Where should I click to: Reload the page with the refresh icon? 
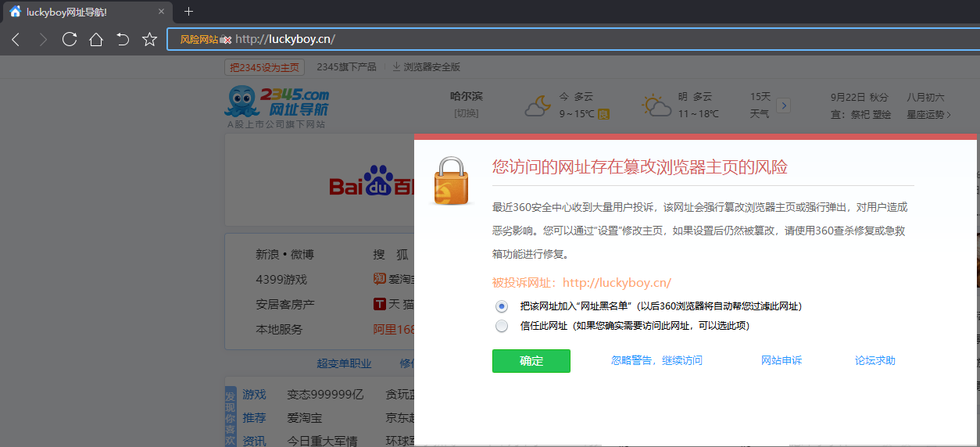70,39
